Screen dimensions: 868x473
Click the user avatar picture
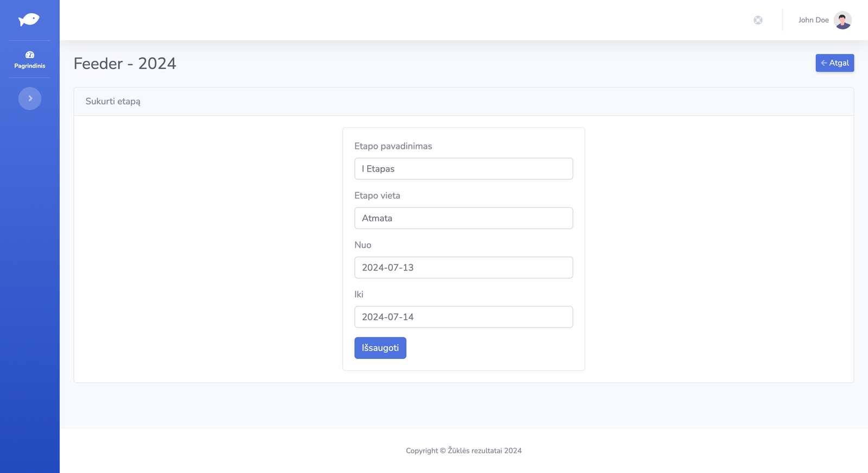[x=843, y=20]
